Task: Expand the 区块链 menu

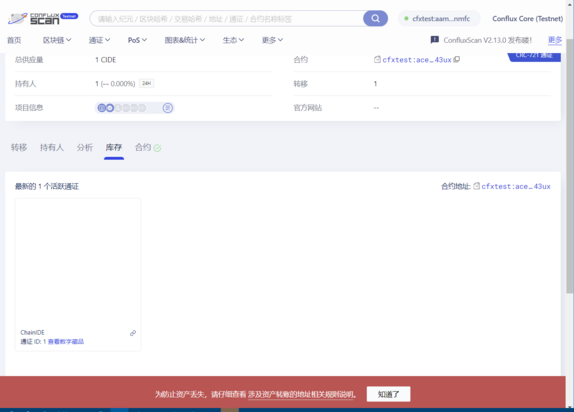Action: (x=57, y=40)
